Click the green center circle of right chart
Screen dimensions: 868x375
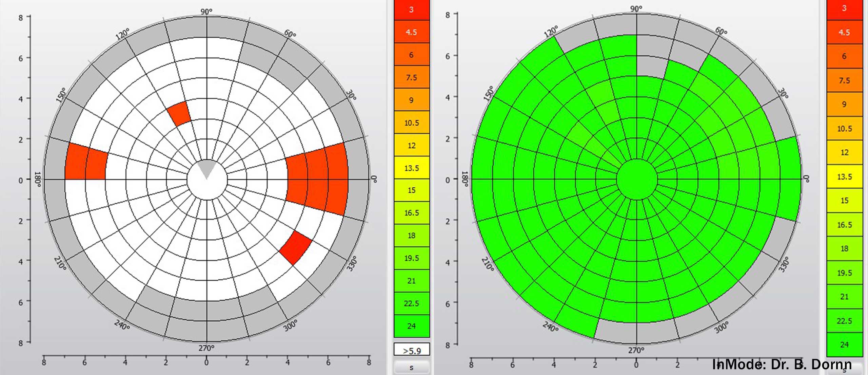637,179
